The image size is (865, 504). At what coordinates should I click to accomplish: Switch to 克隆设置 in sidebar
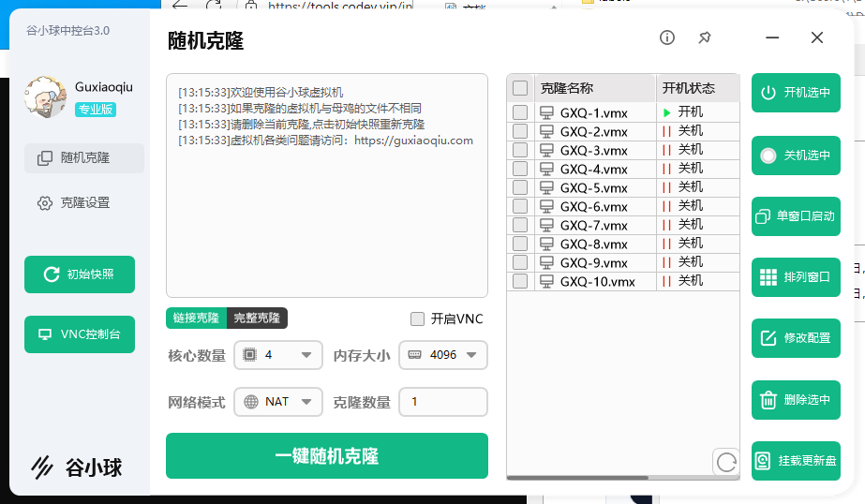pyautogui.click(x=84, y=203)
